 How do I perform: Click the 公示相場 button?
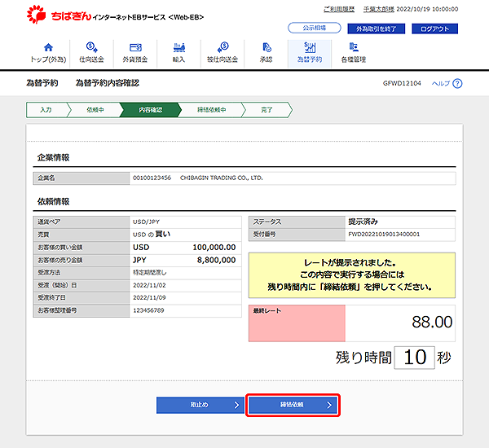315,28
